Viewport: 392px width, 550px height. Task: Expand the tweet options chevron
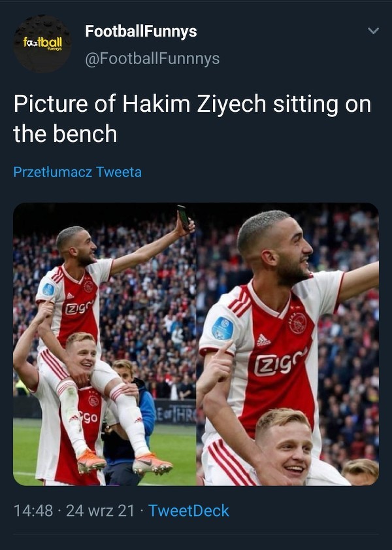[x=373, y=31]
